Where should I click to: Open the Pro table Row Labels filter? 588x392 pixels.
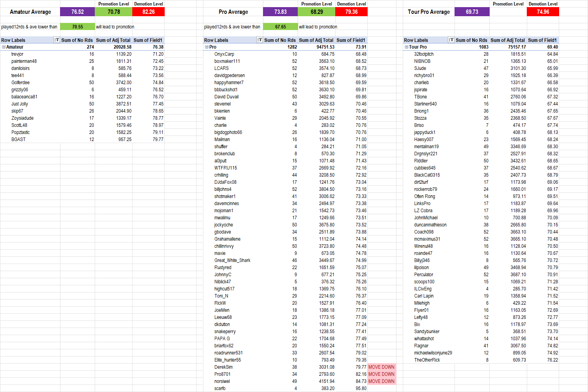click(x=259, y=40)
